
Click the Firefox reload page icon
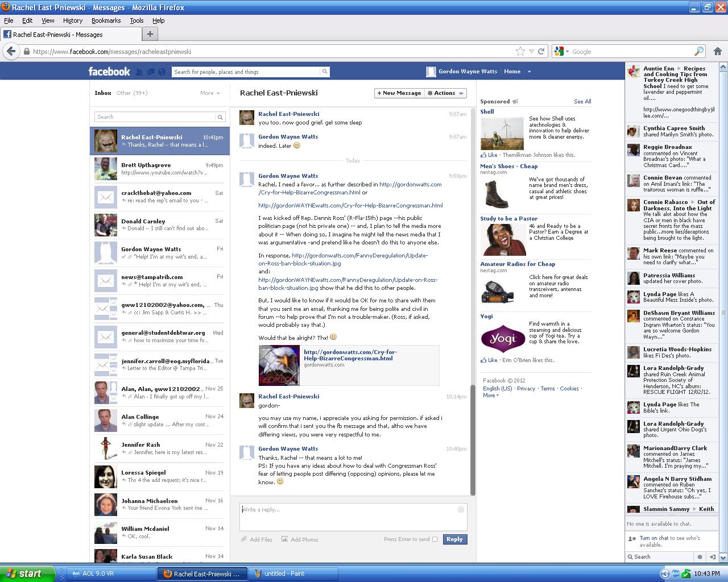(541, 51)
